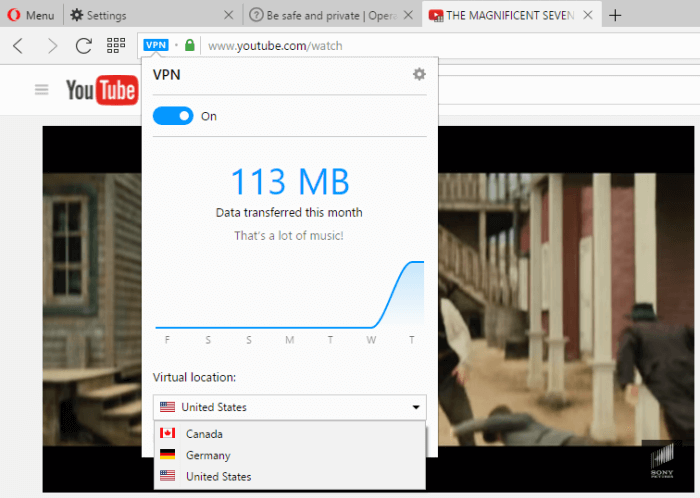Select Germany as virtual location
The image size is (700, 498).
click(x=290, y=455)
